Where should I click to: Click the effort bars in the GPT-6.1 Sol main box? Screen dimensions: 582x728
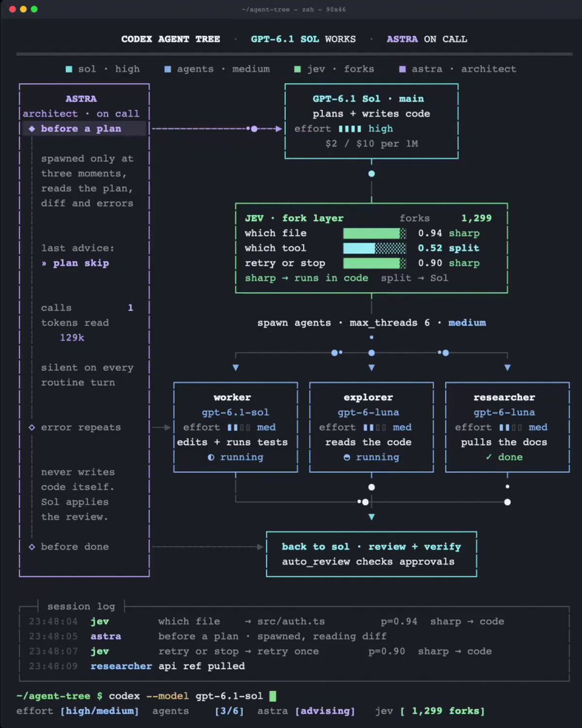pos(350,129)
